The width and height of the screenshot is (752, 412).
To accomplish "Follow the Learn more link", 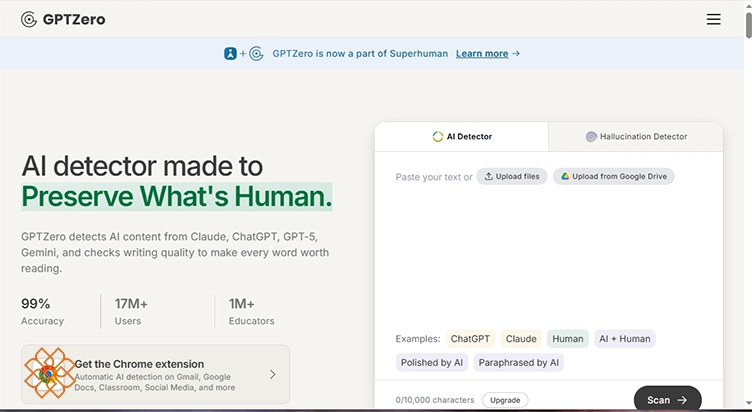I will pos(482,54).
